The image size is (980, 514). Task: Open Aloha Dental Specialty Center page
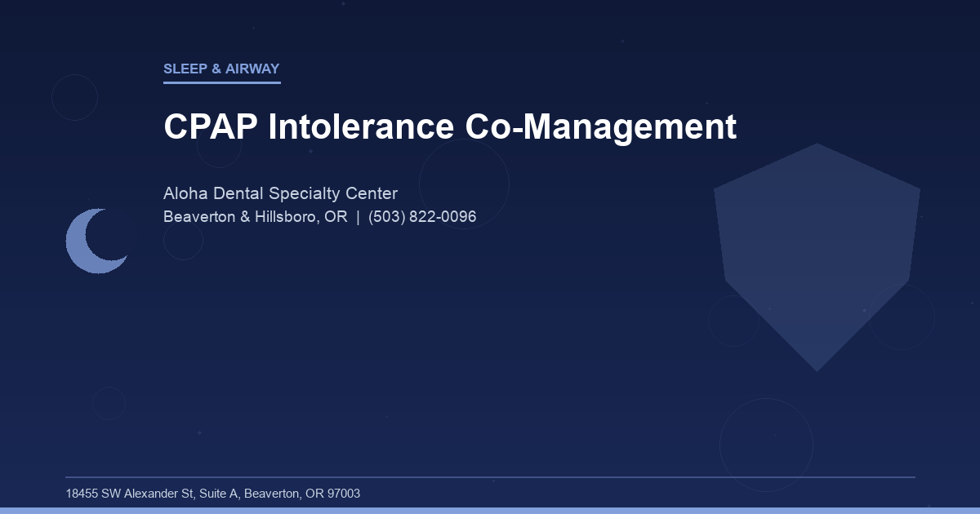281,193
